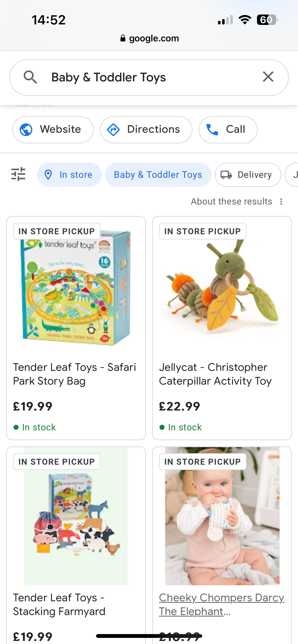Open Cheeky Chompers Darcy The Elephant link
The height and width of the screenshot is (644, 298).
(221, 604)
